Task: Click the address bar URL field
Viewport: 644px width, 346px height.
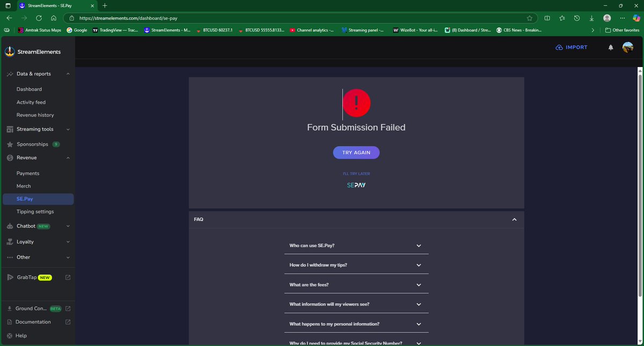Action: pos(301,18)
